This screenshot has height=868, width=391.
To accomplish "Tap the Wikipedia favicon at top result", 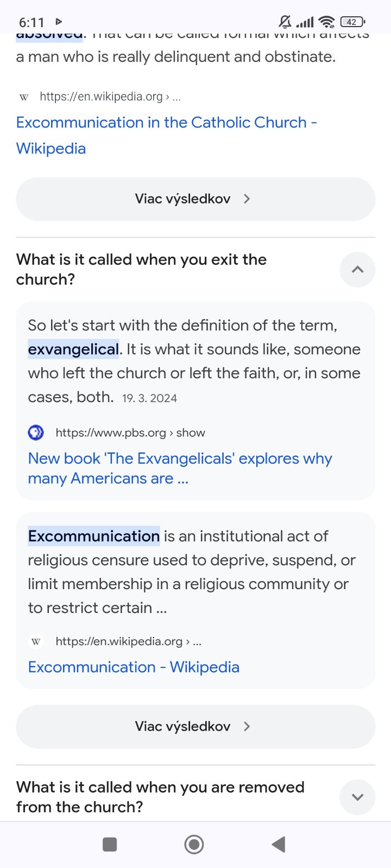I will pyautogui.click(x=24, y=97).
